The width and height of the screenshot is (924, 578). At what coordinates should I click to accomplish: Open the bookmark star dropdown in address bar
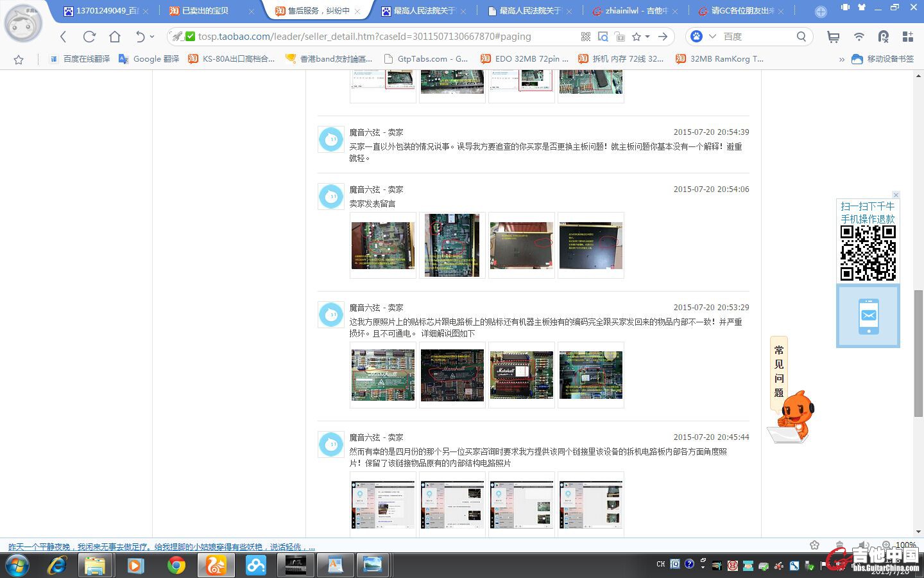click(647, 37)
